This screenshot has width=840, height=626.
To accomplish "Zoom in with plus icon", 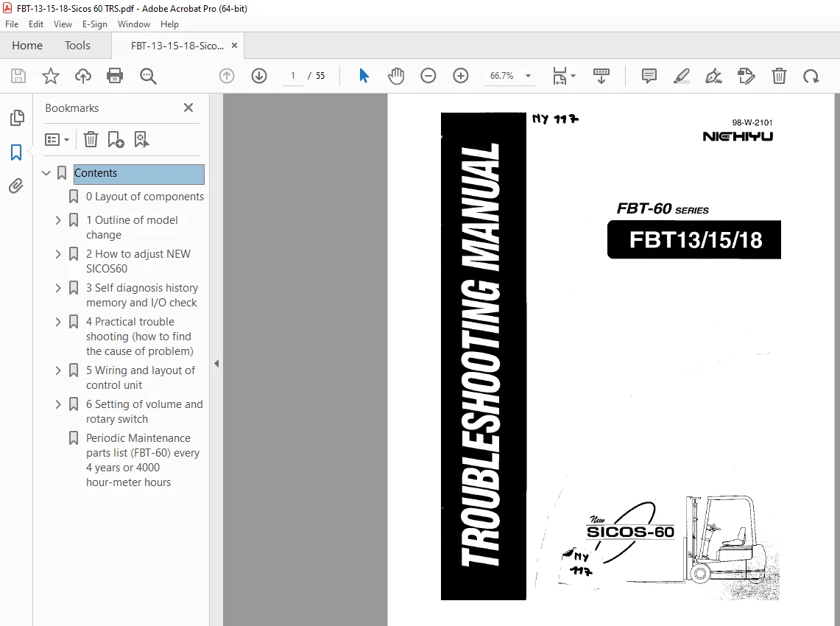I will click(460, 76).
